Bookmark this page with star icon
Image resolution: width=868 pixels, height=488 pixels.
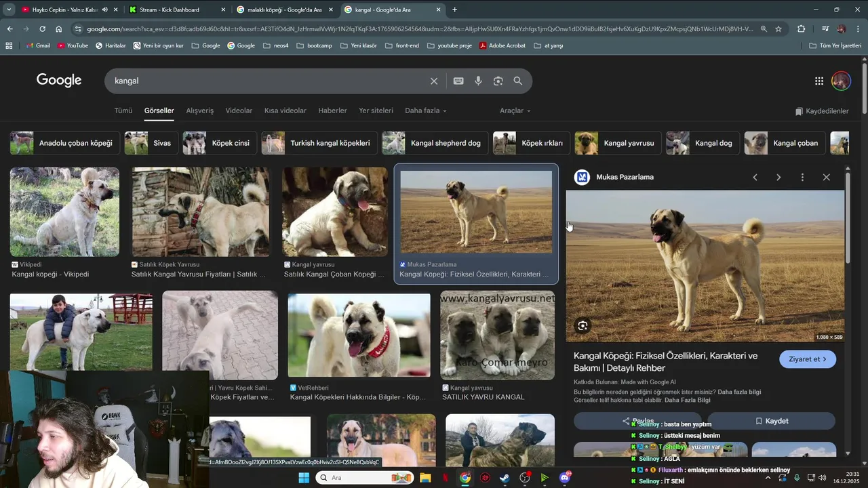point(778,29)
